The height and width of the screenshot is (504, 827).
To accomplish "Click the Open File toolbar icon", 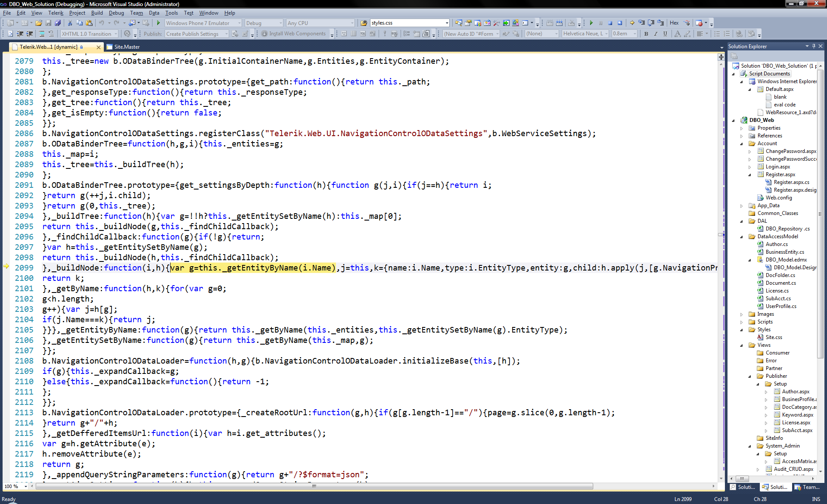I will point(39,23).
